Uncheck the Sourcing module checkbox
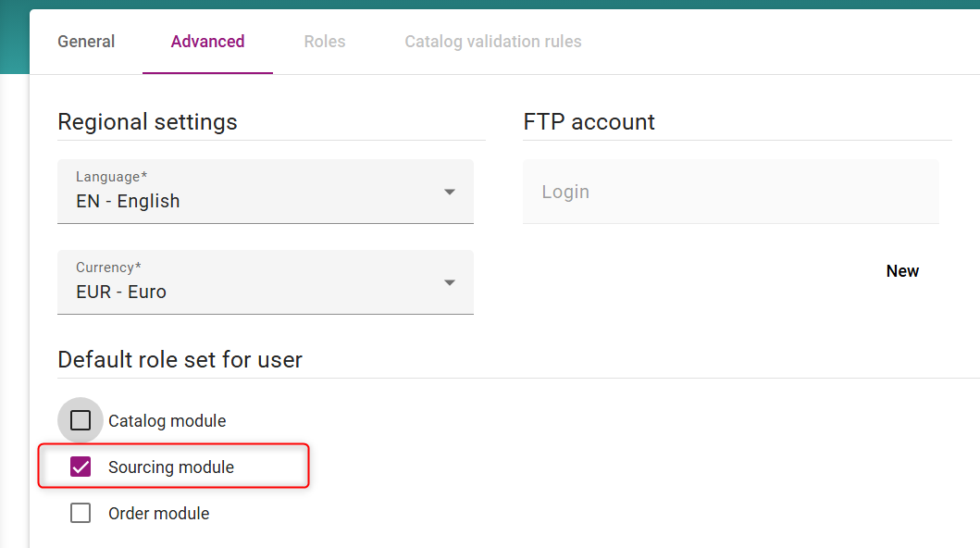Image resolution: width=980 pixels, height=548 pixels. coord(81,467)
